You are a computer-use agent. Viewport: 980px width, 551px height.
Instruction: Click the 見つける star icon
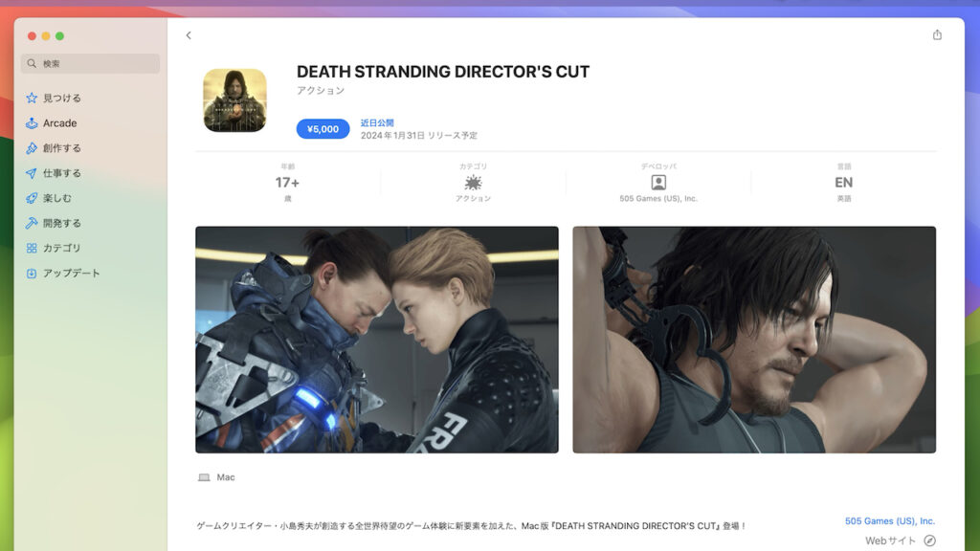pyautogui.click(x=32, y=99)
